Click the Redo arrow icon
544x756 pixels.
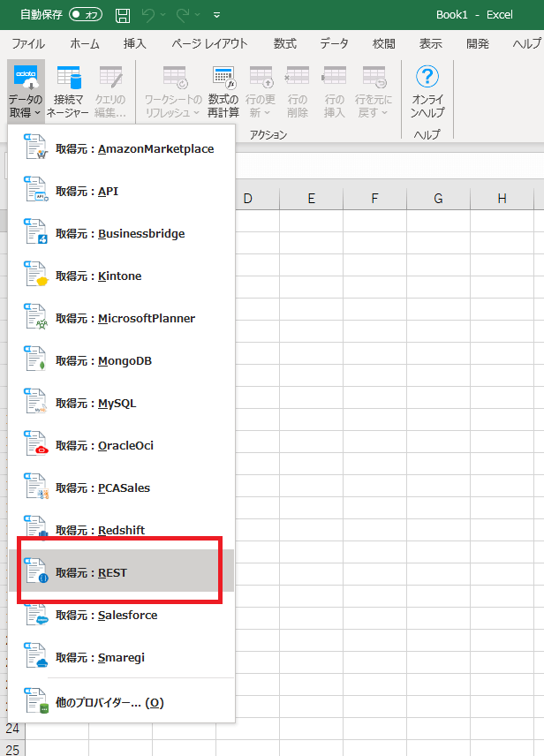[183, 15]
